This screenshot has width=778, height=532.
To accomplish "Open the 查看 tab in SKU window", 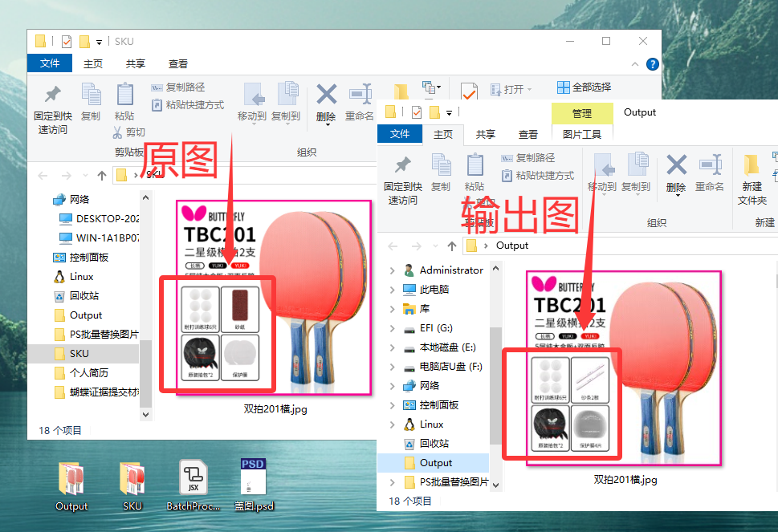I will [x=178, y=64].
